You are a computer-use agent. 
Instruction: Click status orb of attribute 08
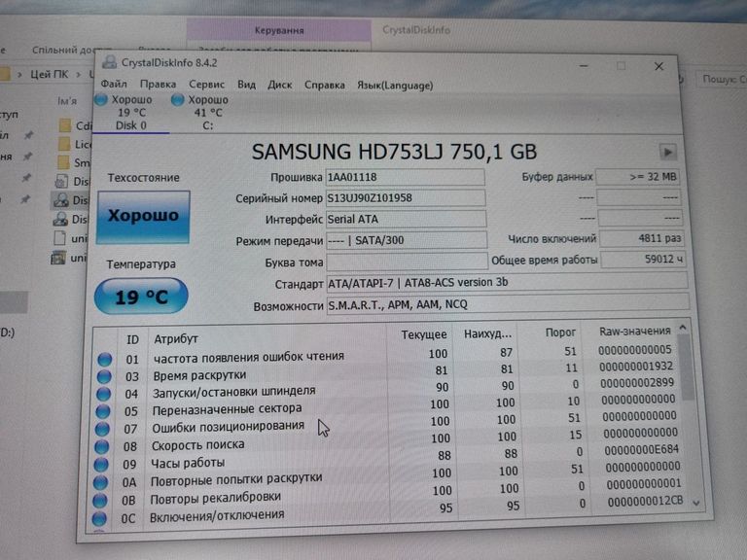click(101, 446)
